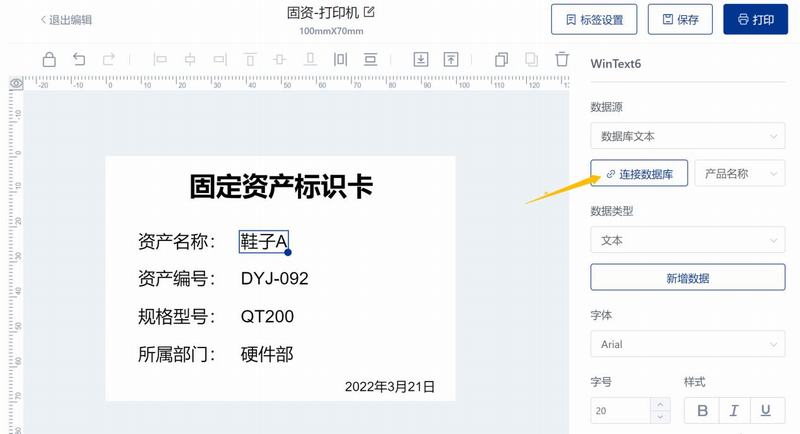Align selected elements to left edge

coord(160,60)
